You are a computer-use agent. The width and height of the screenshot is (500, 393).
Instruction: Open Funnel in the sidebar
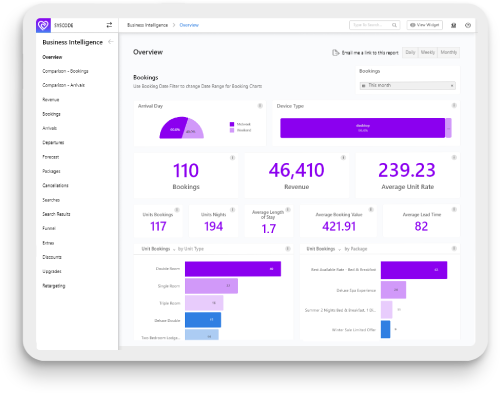[49, 228]
